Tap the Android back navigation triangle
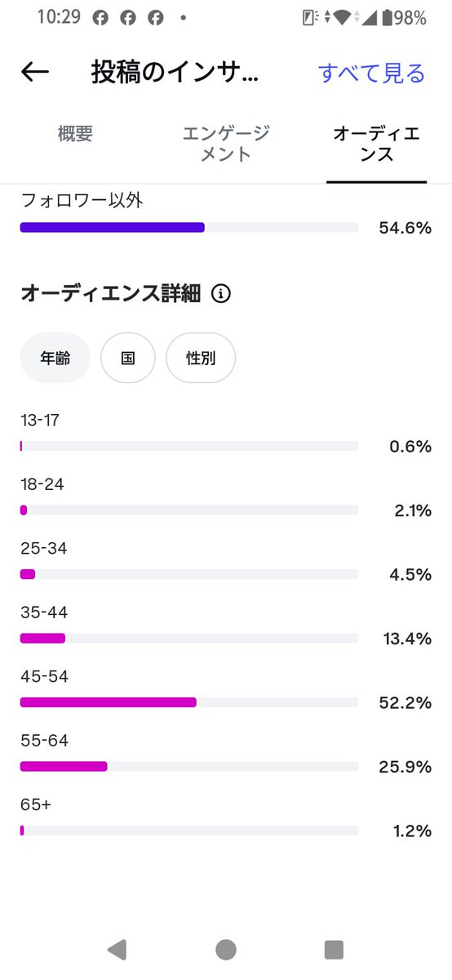Screen dimensions: 452x980 click(x=117, y=949)
